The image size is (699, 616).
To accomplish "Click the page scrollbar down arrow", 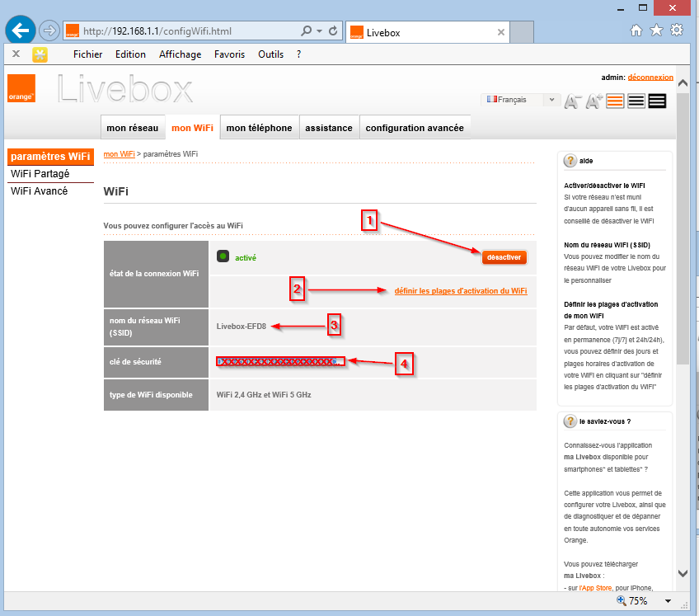I will (x=683, y=573).
